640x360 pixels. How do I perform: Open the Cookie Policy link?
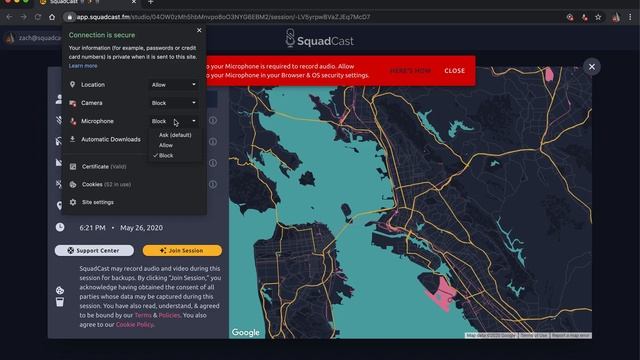tap(134, 324)
